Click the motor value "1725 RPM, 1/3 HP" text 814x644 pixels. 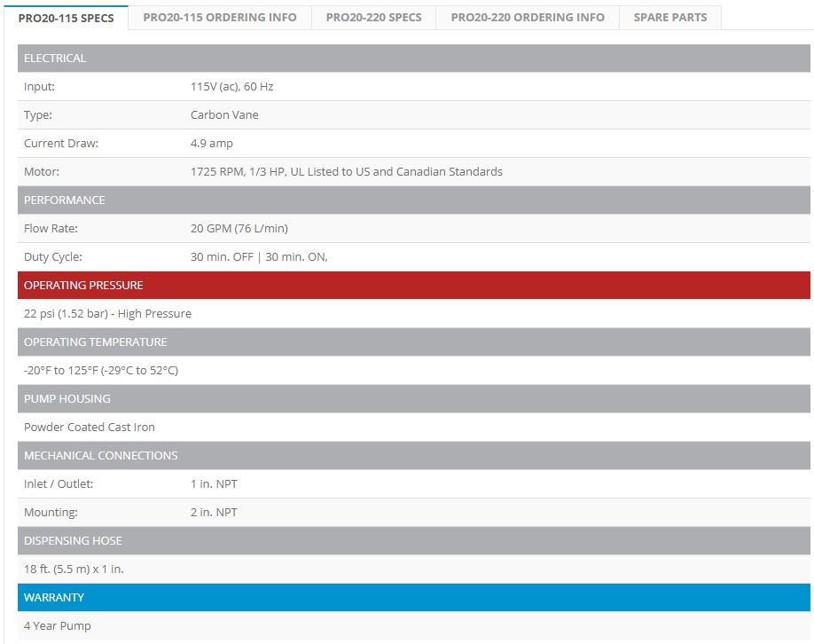(238, 172)
